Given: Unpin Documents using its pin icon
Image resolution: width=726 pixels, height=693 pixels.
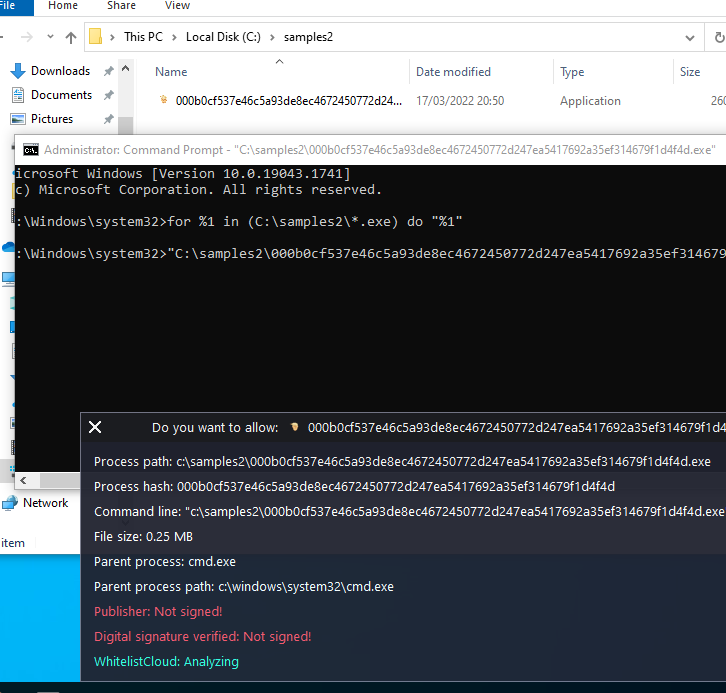Looking at the screenshot, I should point(108,95).
